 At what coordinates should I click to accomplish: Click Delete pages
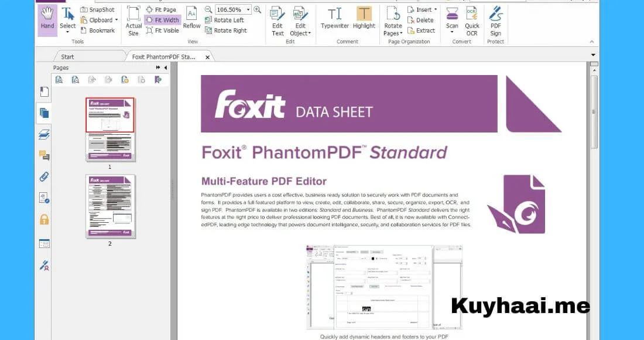tap(420, 20)
